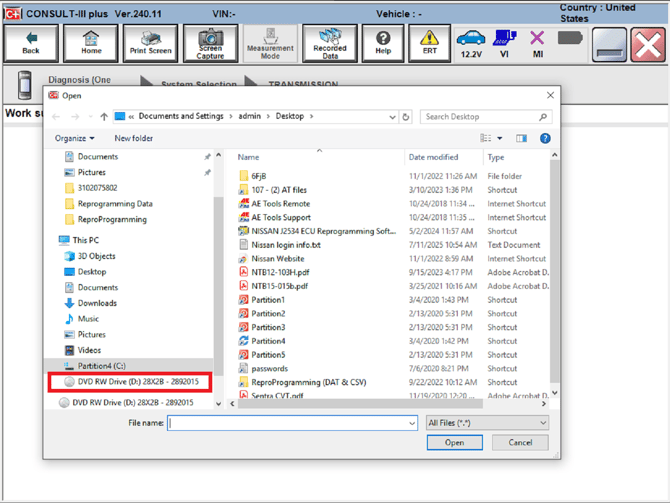
Task: Click the red X exit button in CONSULT toolbar
Action: coord(648,44)
